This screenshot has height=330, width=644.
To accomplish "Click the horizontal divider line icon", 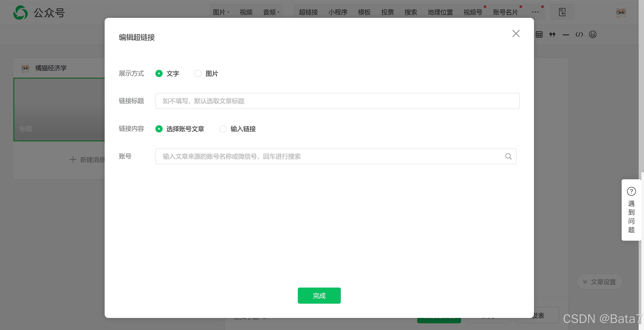I will 566,35.
